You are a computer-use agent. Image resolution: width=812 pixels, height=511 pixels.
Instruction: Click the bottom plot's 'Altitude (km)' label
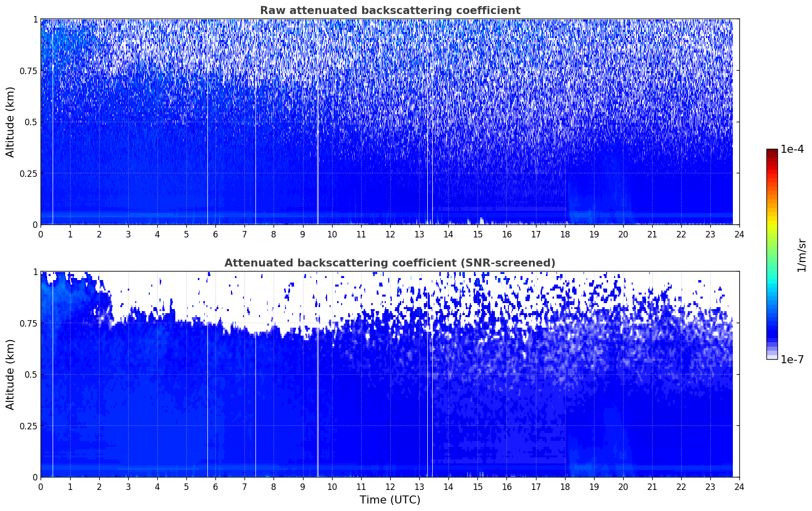point(11,374)
